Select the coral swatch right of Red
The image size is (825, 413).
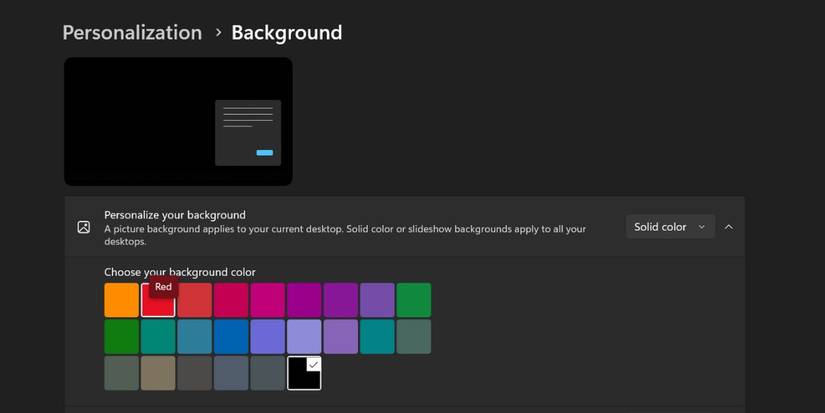195,300
